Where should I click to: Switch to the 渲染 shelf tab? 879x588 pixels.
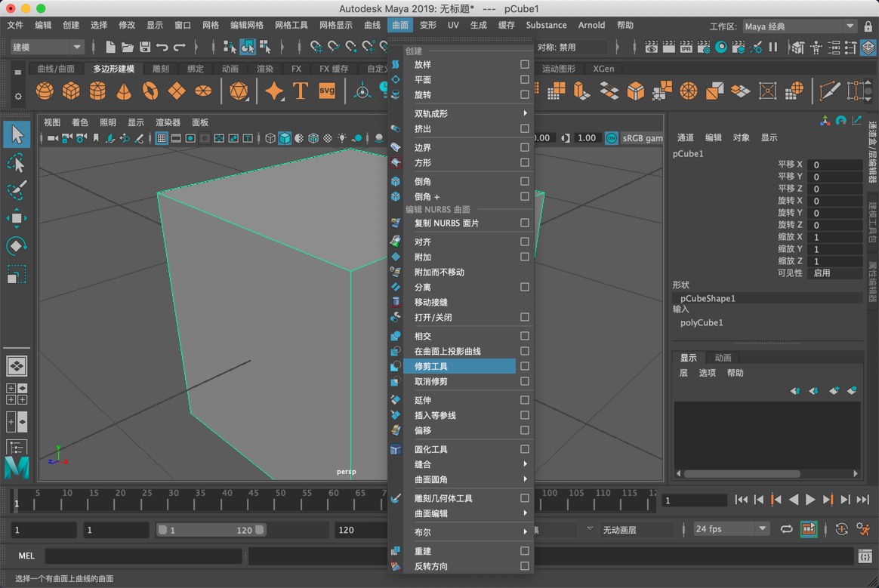pos(265,69)
